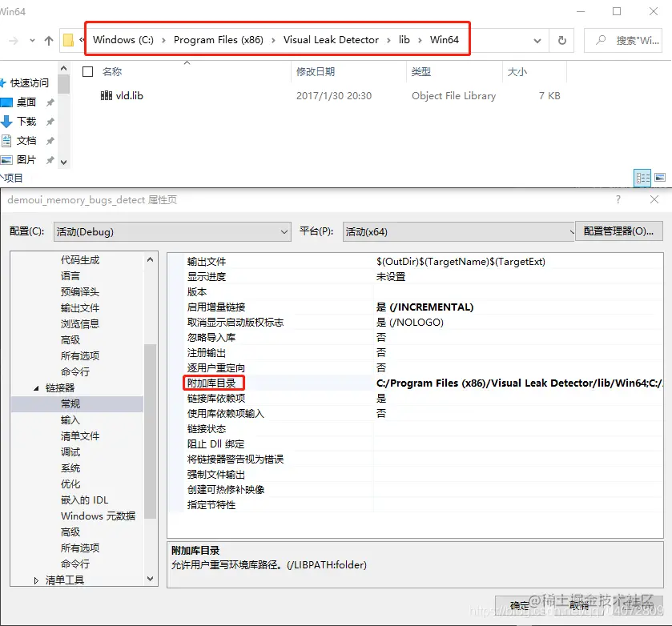Click Explorer sidebar scroll-up arrow
This screenshot has width=672, height=626.
coord(63,68)
